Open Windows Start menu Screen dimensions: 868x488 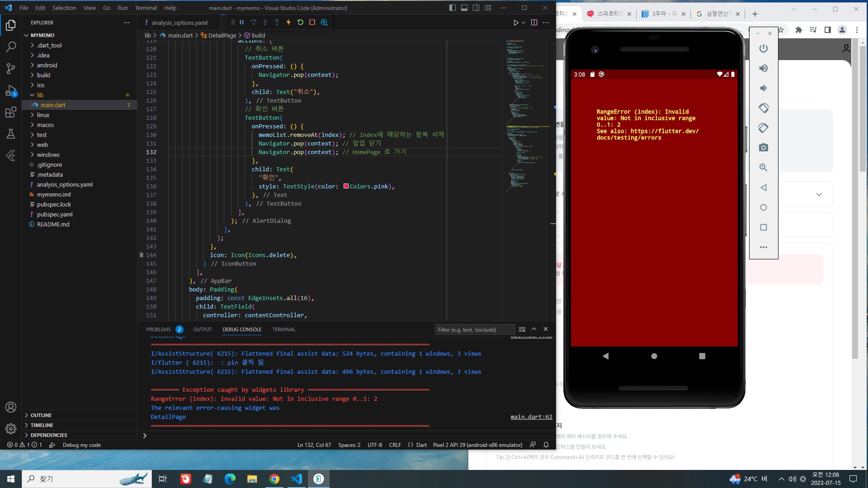[x=11, y=479]
